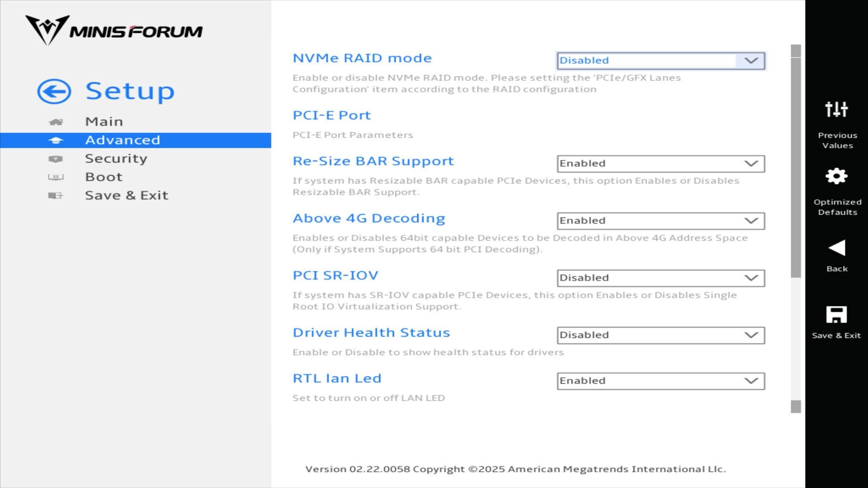The image size is (868, 488).
Task: Click the keyboard icon beside Boot
Action: (x=56, y=177)
